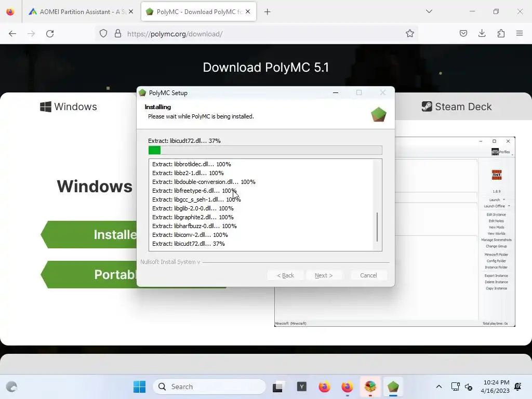Image resolution: width=532 pixels, height=399 pixels.
Task: Click the PolyMC logo in setup header
Action: pyautogui.click(x=379, y=114)
